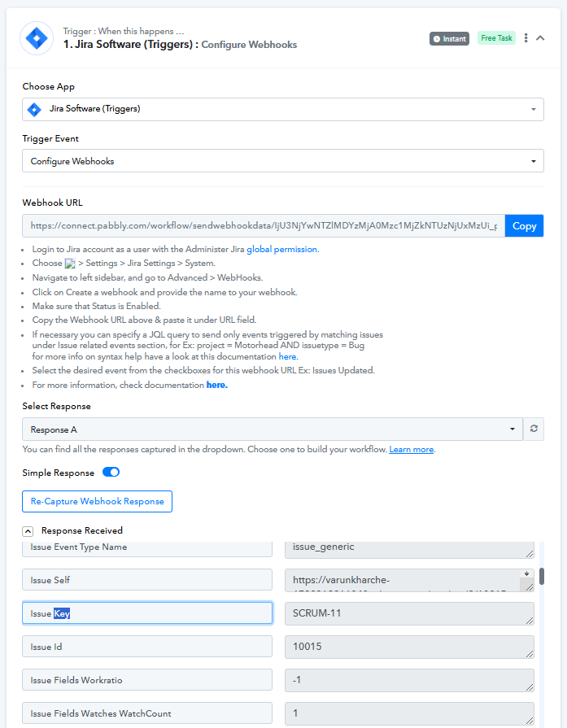This screenshot has width=567, height=728.
Task: Open the Select Response dropdown
Action: pyautogui.click(x=273, y=429)
